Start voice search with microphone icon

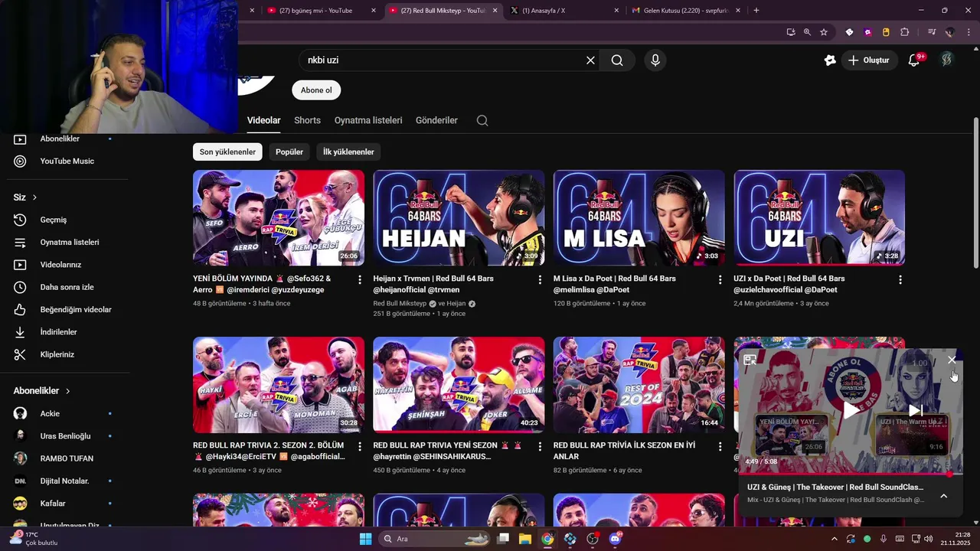pos(655,60)
